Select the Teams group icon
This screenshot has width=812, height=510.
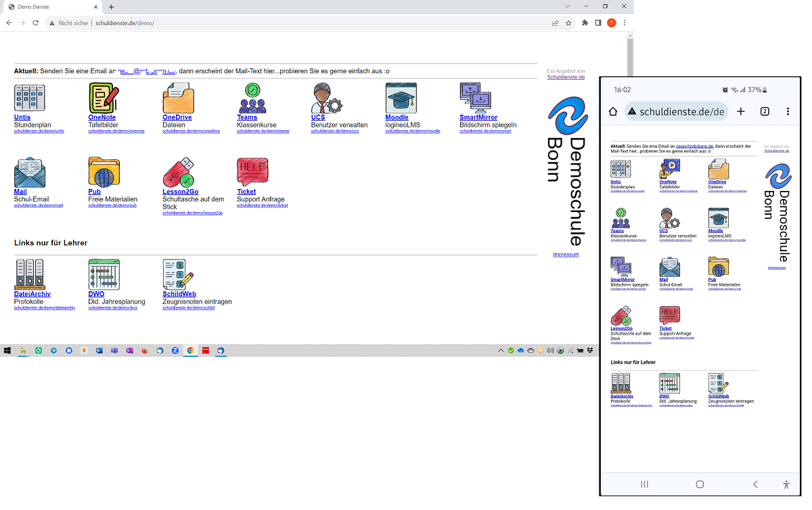(252, 98)
